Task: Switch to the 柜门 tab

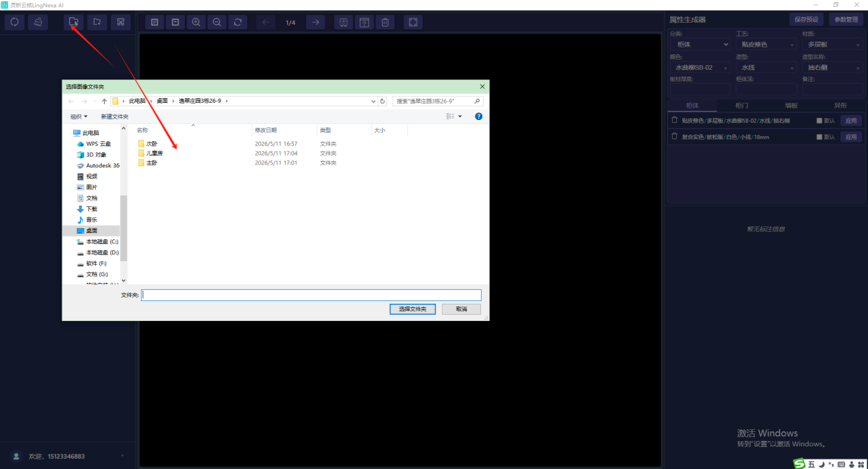Action: [741, 106]
